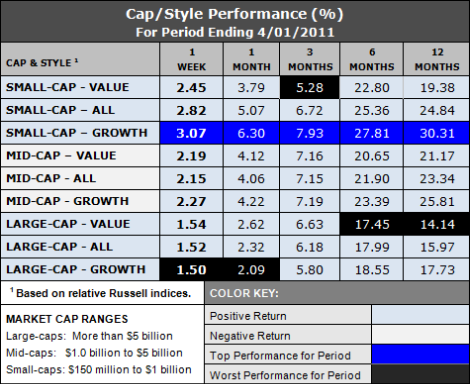Screen dimensions: 470x384
Task: Click the blue 7.93 cell
Action: coord(310,133)
